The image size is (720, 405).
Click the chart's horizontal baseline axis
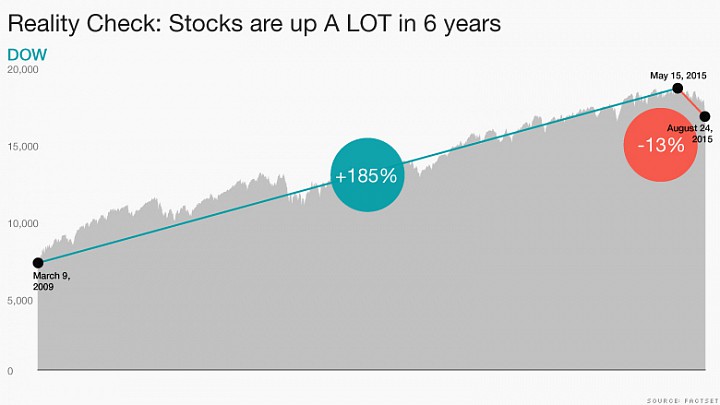click(x=371, y=369)
